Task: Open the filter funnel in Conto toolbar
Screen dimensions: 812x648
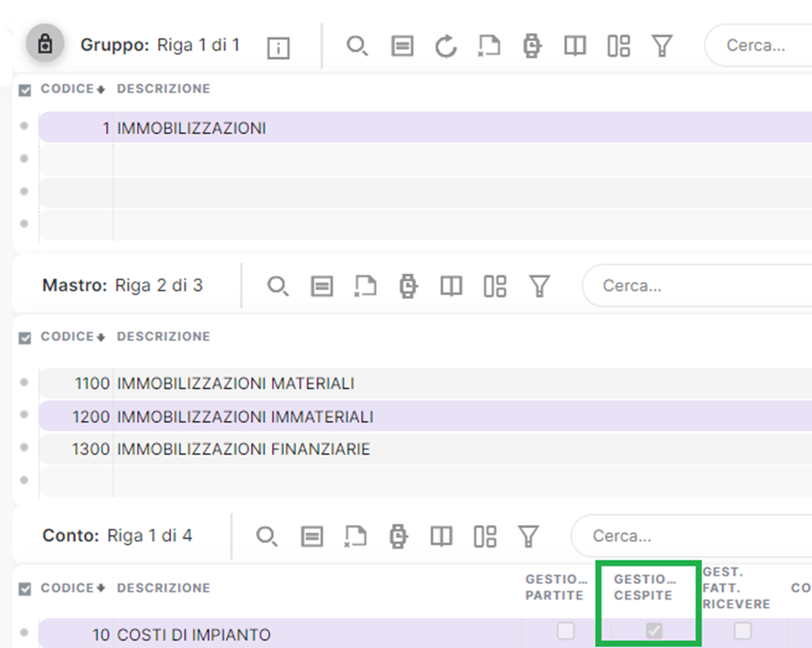Action: 528,535
